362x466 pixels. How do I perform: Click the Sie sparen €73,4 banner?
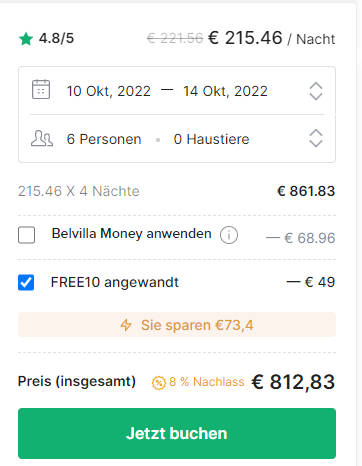pos(177,325)
